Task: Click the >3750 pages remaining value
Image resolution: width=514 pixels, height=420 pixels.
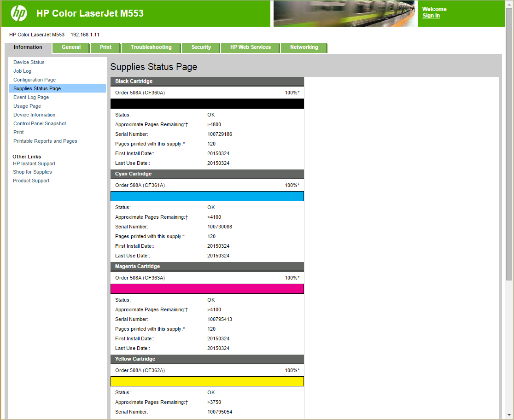Action: pos(214,402)
